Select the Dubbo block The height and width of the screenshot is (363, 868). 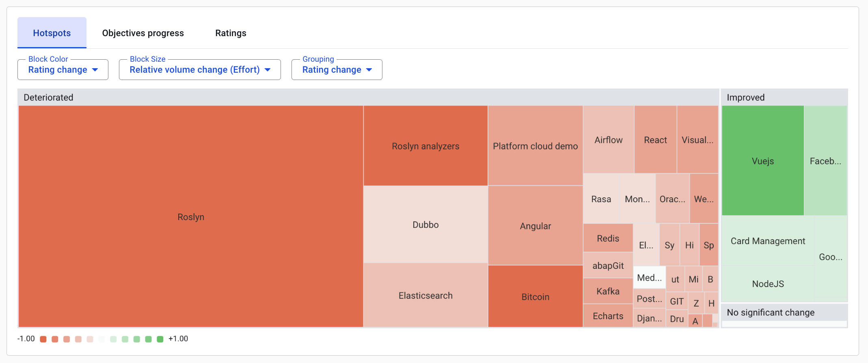(425, 225)
